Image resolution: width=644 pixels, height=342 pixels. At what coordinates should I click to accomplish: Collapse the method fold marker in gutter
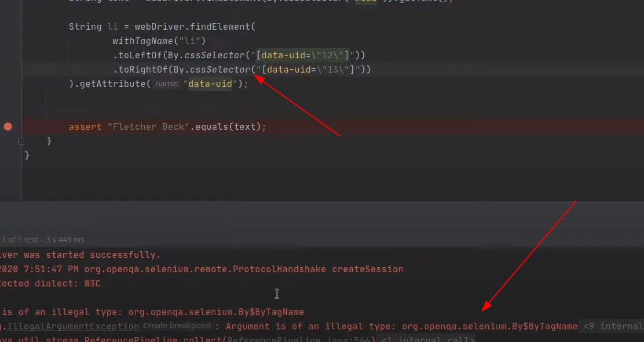point(21,141)
